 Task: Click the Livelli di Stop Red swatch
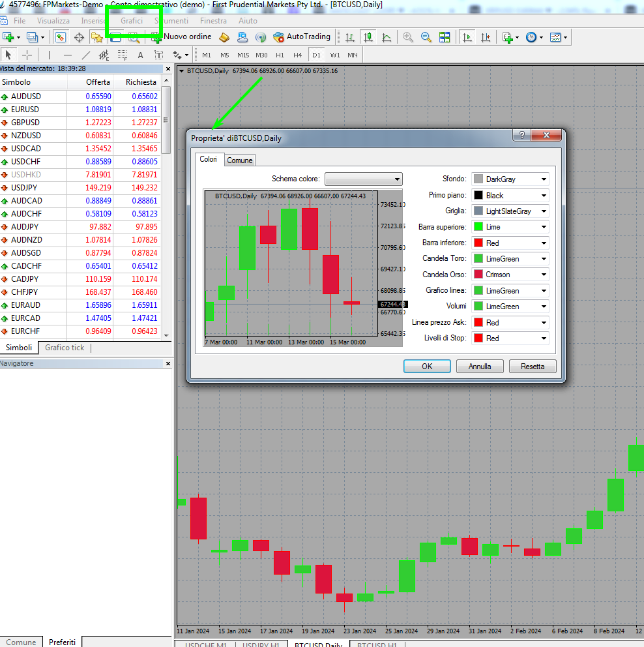coord(478,338)
